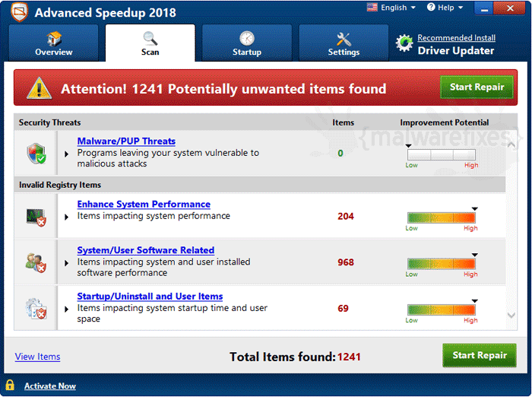Click the Invalid Registry Items section header

click(x=260, y=185)
